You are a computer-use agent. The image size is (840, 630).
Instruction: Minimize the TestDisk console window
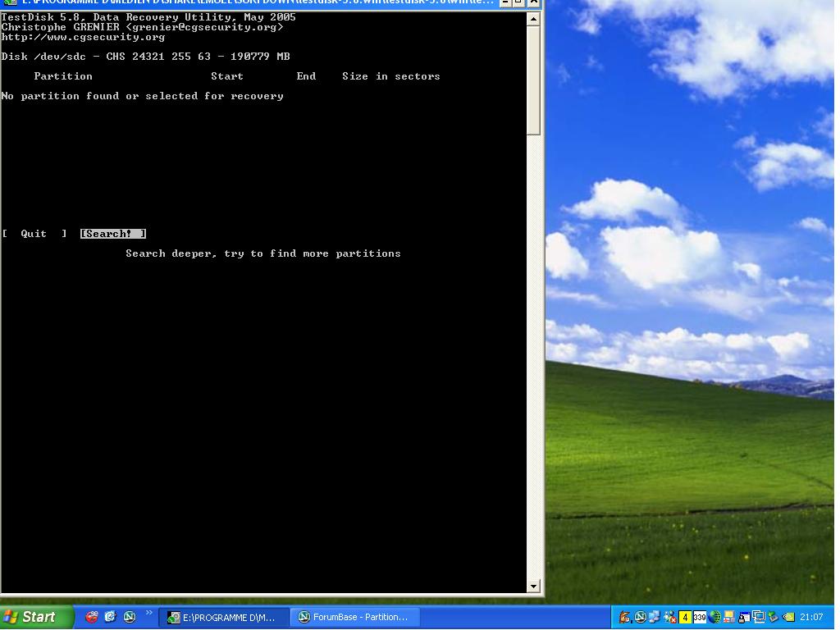click(x=505, y=2)
